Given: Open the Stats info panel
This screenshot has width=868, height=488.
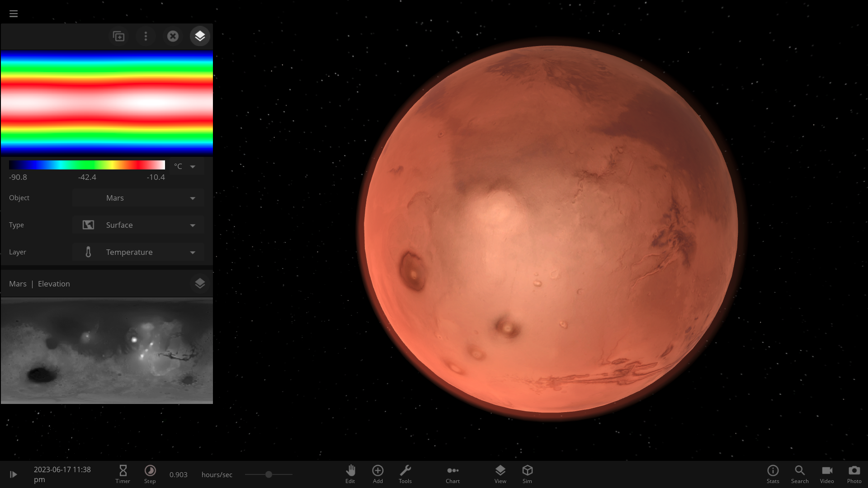Looking at the screenshot, I should click(773, 474).
